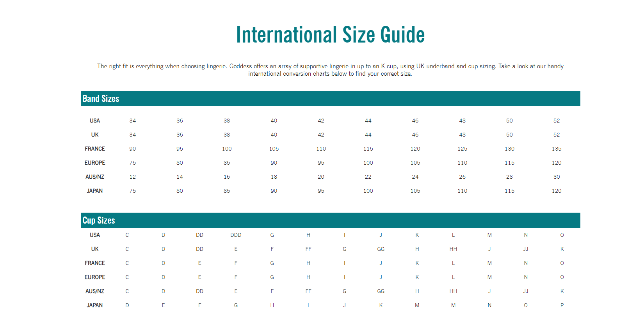Image resolution: width=644 pixels, height=318 pixels.
Task: Select France band size 135
Action: pyautogui.click(x=557, y=149)
